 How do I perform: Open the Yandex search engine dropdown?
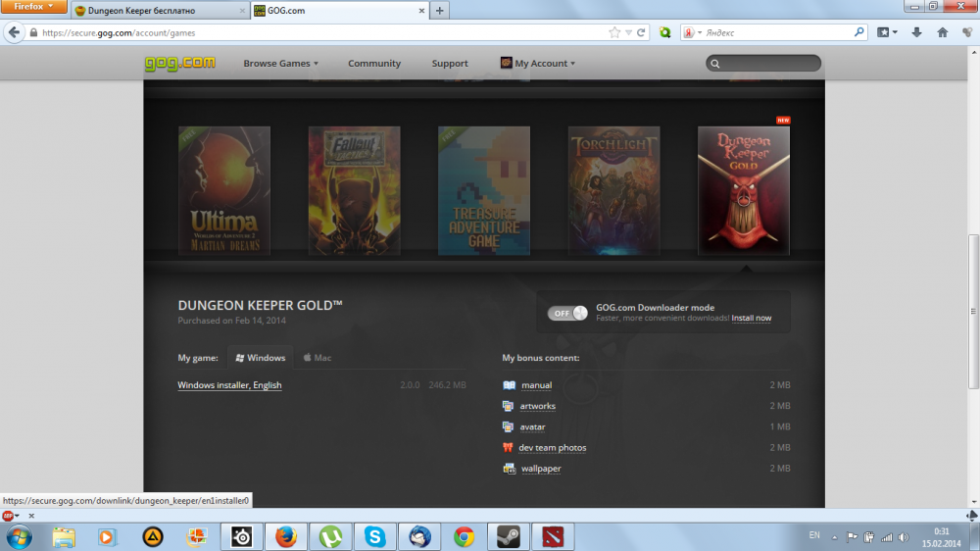(x=692, y=32)
